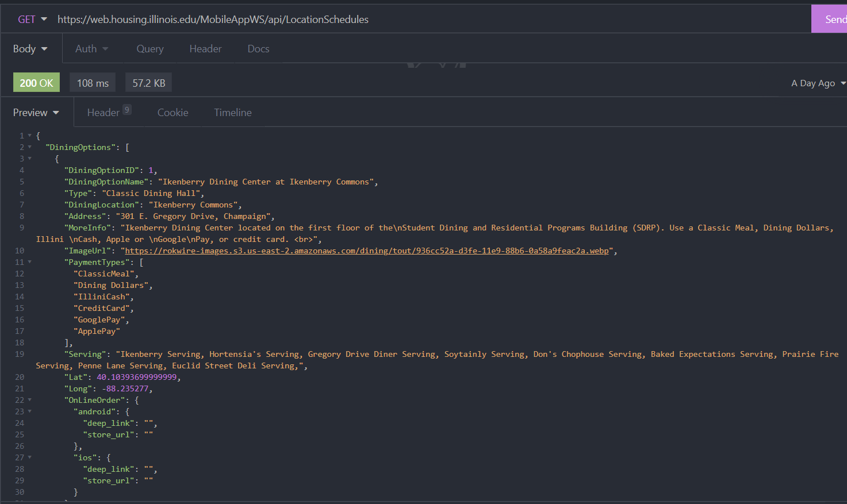847x504 pixels.
Task: Open the Docs tab
Action: point(258,49)
